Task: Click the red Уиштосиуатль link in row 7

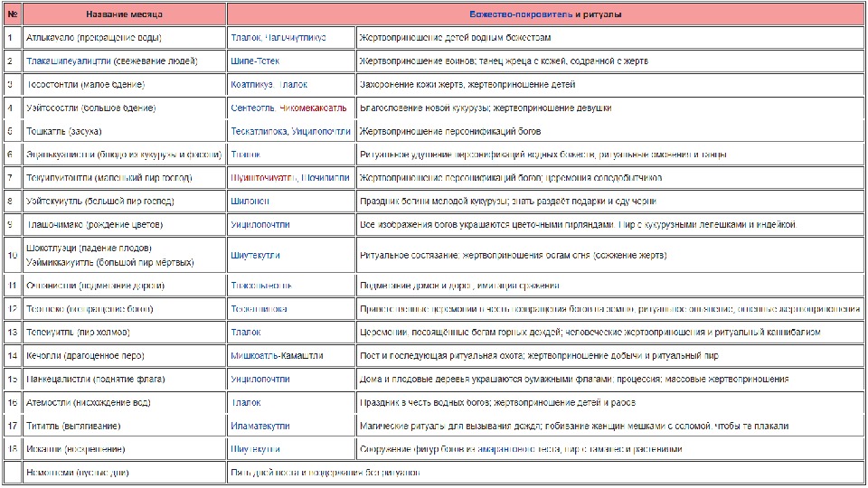Action: click(x=263, y=178)
